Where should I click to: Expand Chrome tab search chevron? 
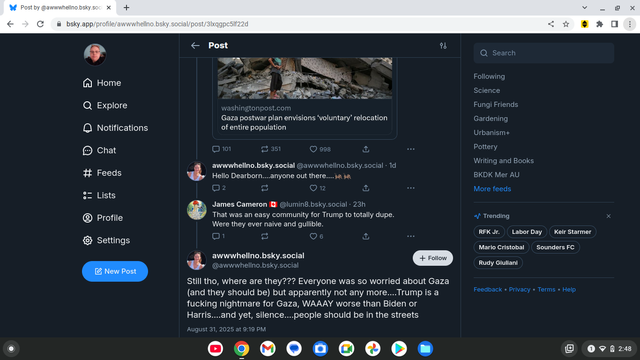[x=584, y=7]
